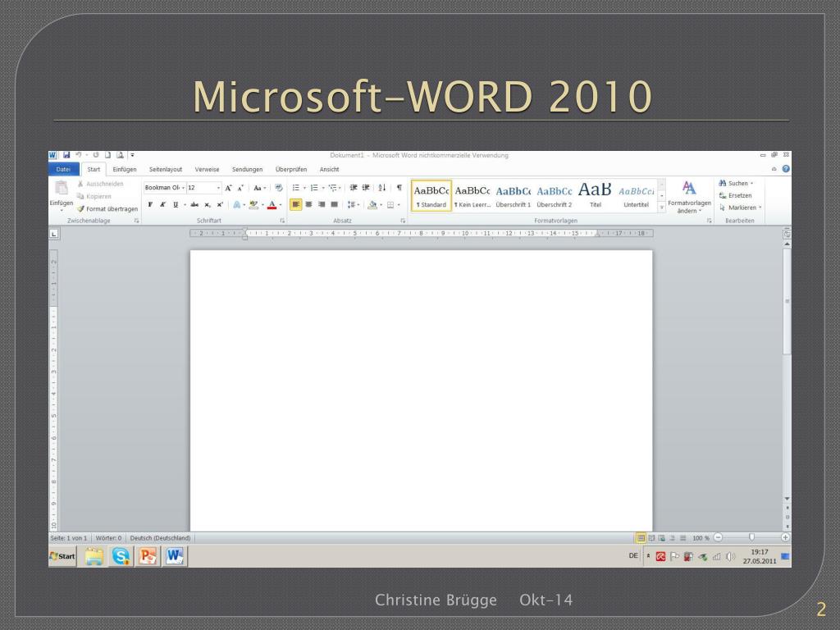Toggle italic formatting
The width and height of the screenshot is (840, 630).
coord(162,204)
